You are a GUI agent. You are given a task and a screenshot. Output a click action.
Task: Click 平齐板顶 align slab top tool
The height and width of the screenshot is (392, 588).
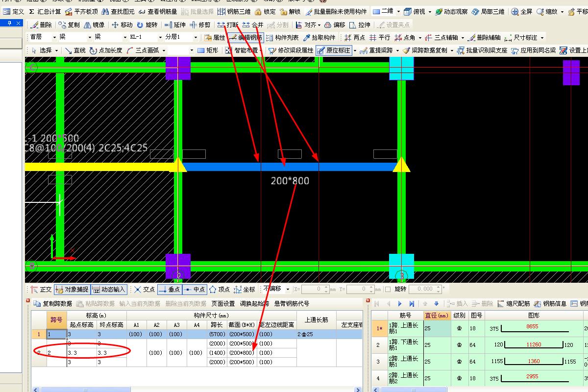82,11
